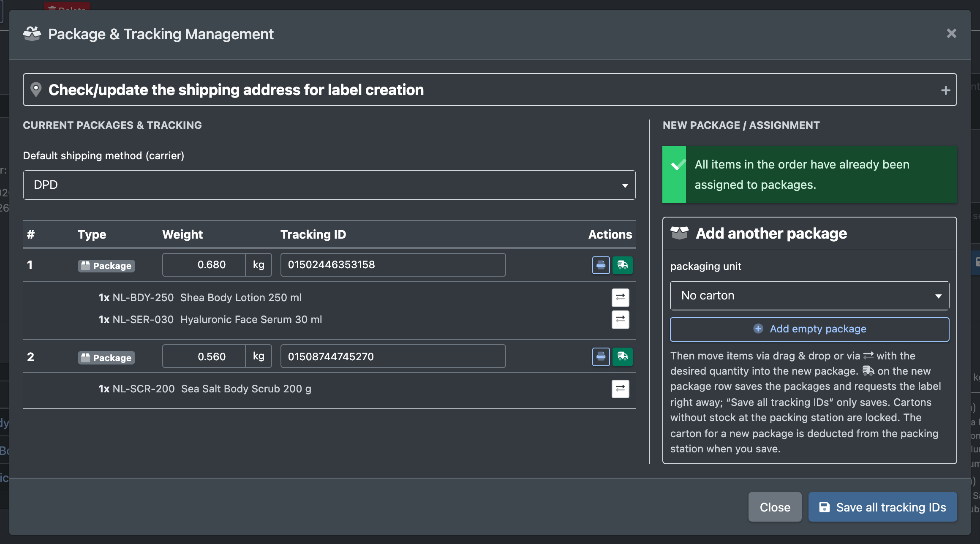Click the Default shipping method label
Screen dimensions: 980x544
[103, 156]
